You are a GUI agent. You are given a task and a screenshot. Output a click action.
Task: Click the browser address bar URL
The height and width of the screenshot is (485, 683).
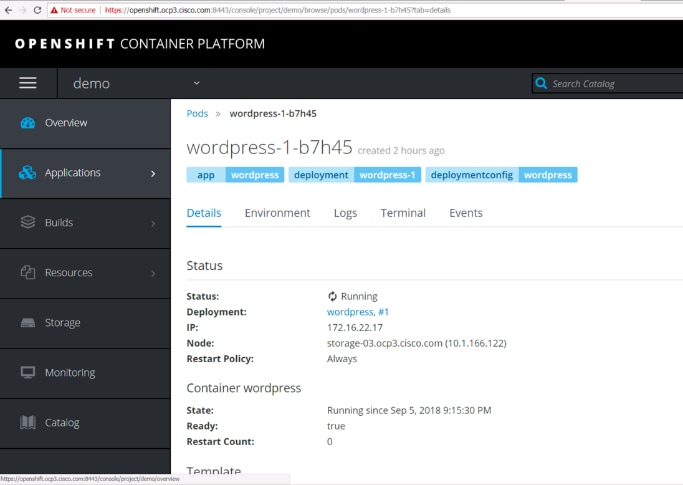point(278,10)
